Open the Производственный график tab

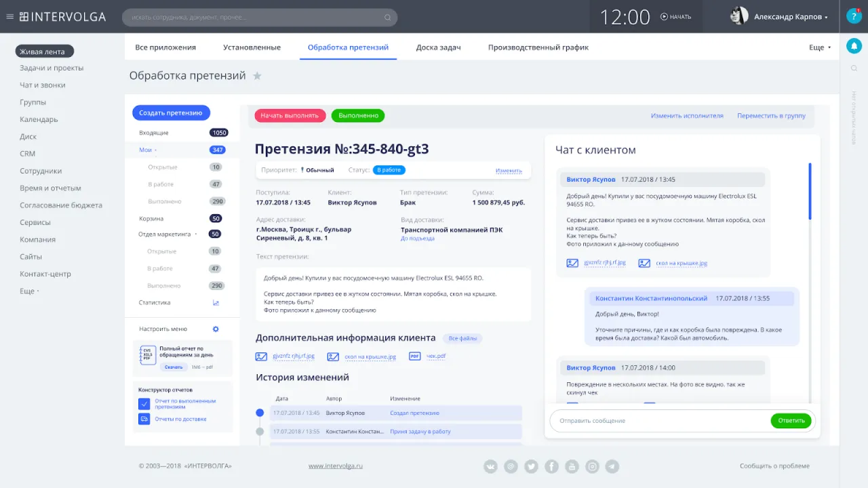coord(538,47)
